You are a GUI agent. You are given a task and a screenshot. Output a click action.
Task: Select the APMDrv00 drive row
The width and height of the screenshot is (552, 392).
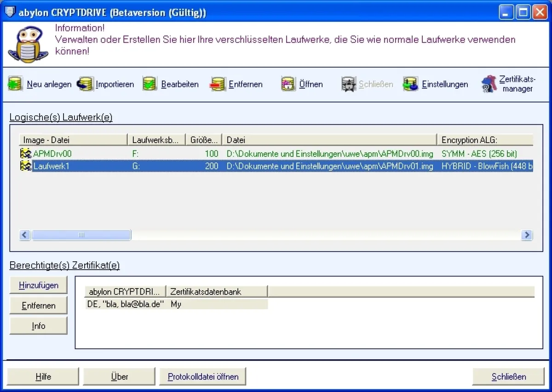click(x=52, y=154)
